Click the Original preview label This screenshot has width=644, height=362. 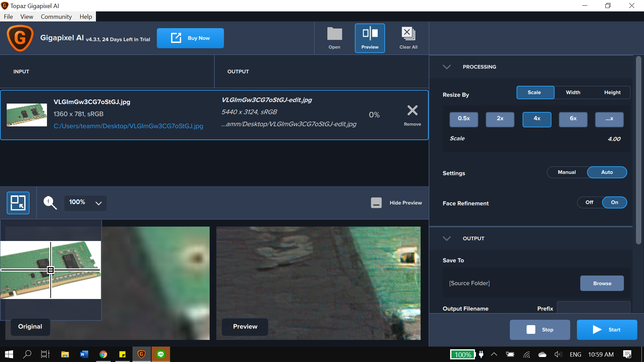(x=30, y=327)
